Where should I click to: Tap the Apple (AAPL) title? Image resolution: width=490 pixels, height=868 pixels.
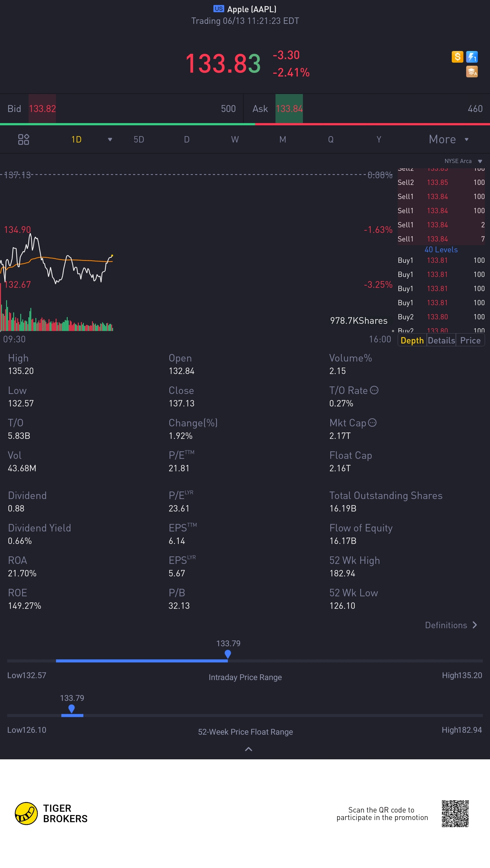(252, 9)
